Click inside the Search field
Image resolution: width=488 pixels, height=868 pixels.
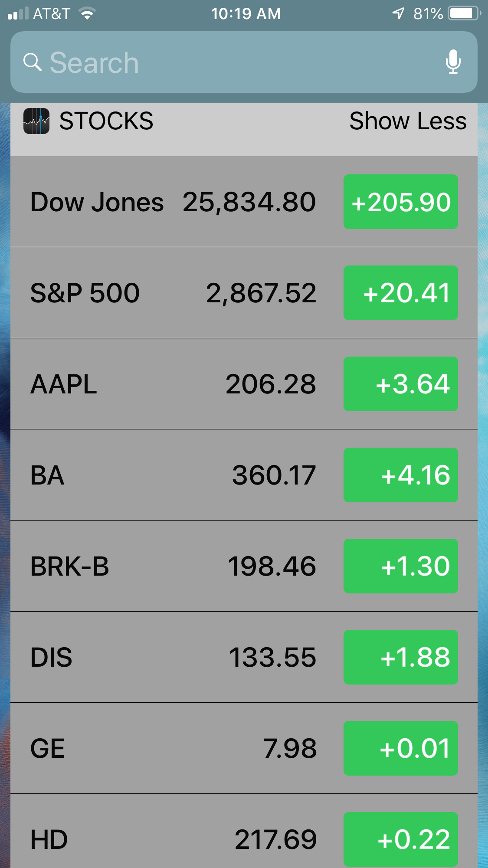pos(244,62)
